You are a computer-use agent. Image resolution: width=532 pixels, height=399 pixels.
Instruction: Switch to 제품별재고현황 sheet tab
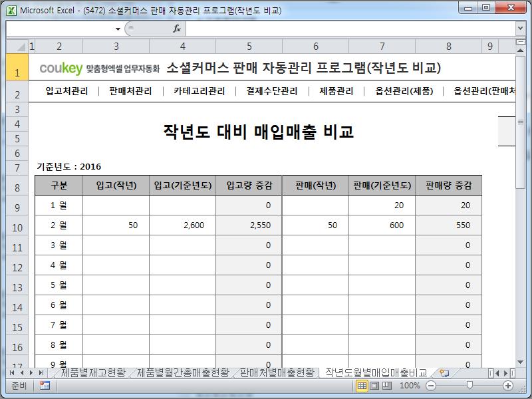[x=93, y=373]
